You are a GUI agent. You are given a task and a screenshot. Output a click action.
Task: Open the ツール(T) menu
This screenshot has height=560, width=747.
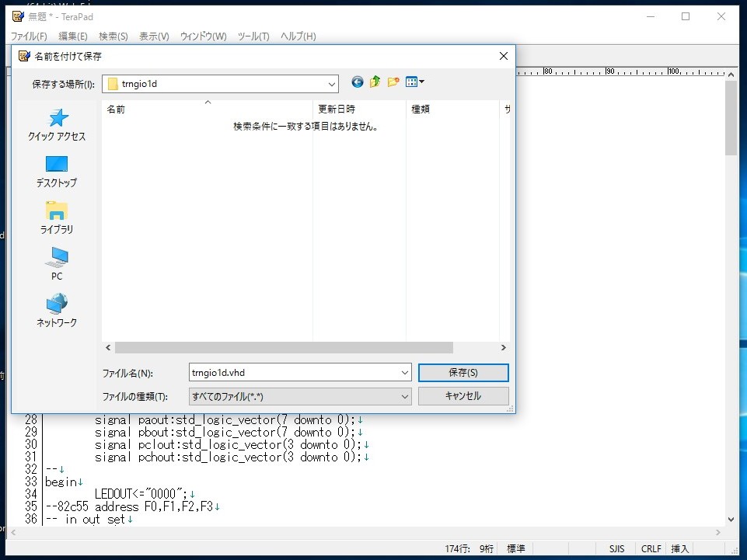pyautogui.click(x=253, y=37)
